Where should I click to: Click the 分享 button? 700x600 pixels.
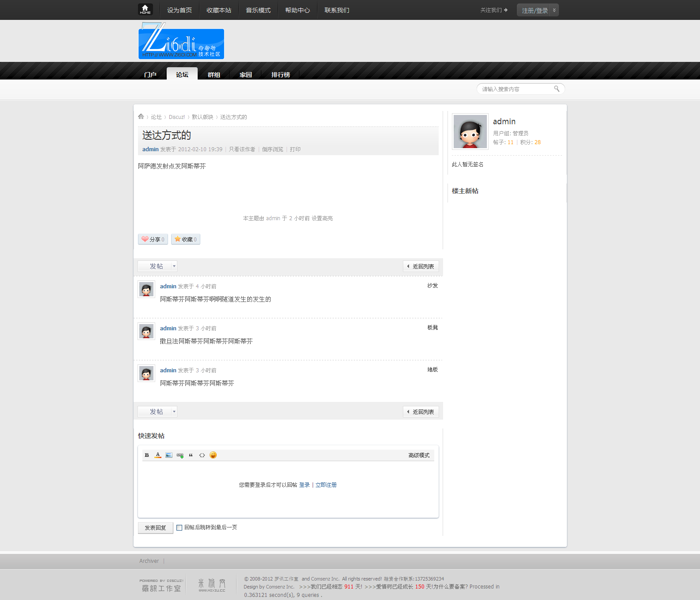pyautogui.click(x=153, y=239)
